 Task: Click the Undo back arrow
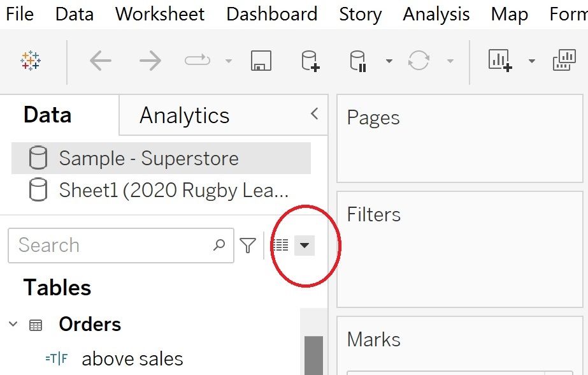101,61
